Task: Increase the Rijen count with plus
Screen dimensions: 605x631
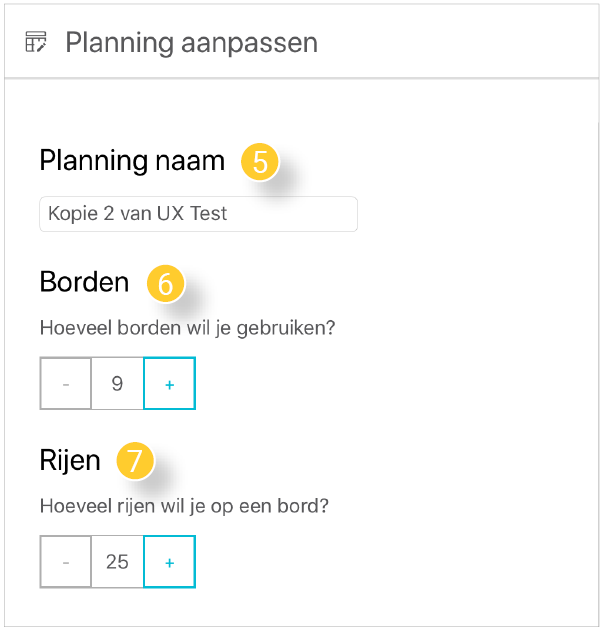Action: click(169, 562)
